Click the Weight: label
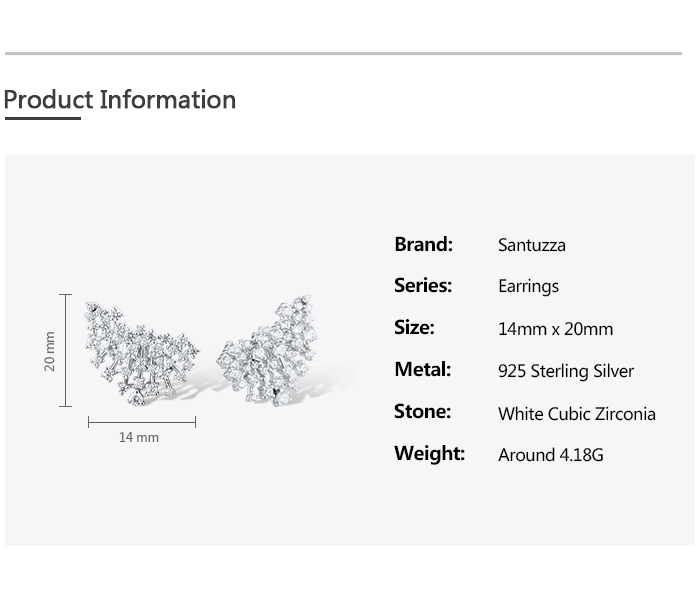 click(x=429, y=454)
